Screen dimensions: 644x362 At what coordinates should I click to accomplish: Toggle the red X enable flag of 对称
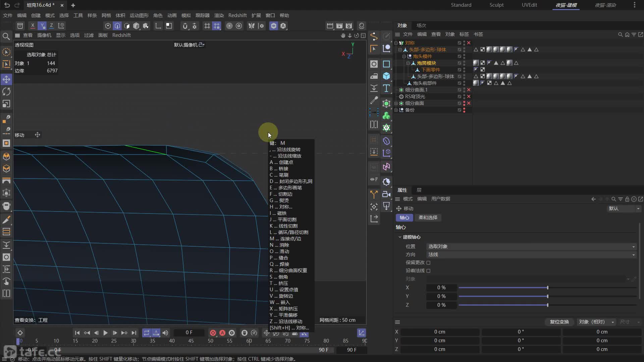click(469, 43)
